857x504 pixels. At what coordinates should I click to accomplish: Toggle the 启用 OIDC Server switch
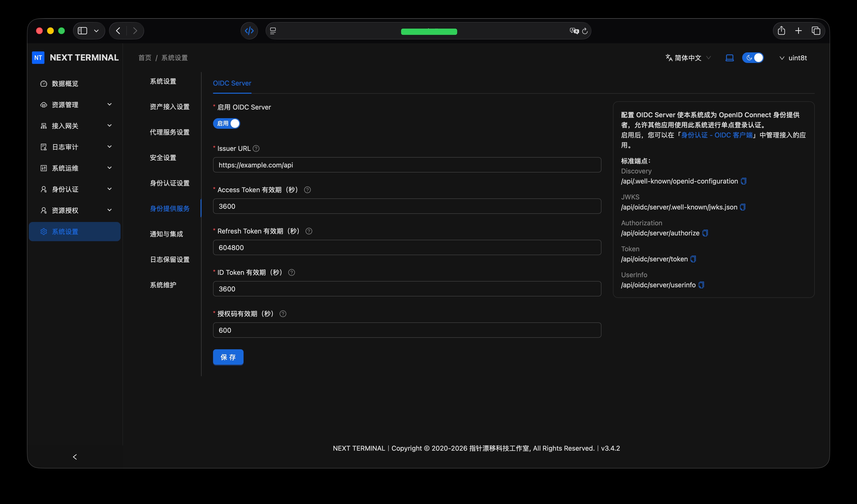(x=226, y=123)
